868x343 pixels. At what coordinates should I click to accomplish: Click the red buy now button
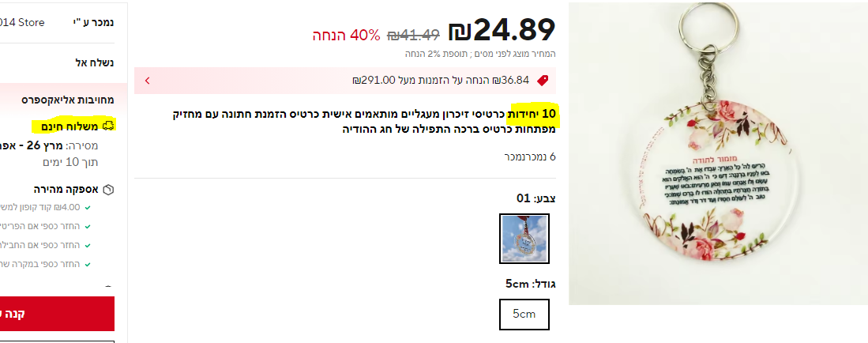point(57,314)
